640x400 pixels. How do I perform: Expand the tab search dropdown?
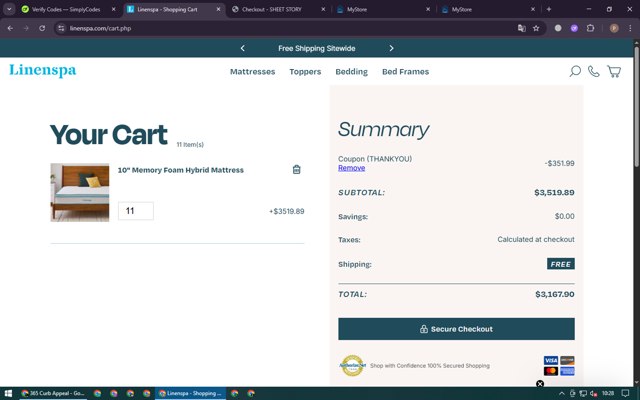pyautogui.click(x=9, y=9)
